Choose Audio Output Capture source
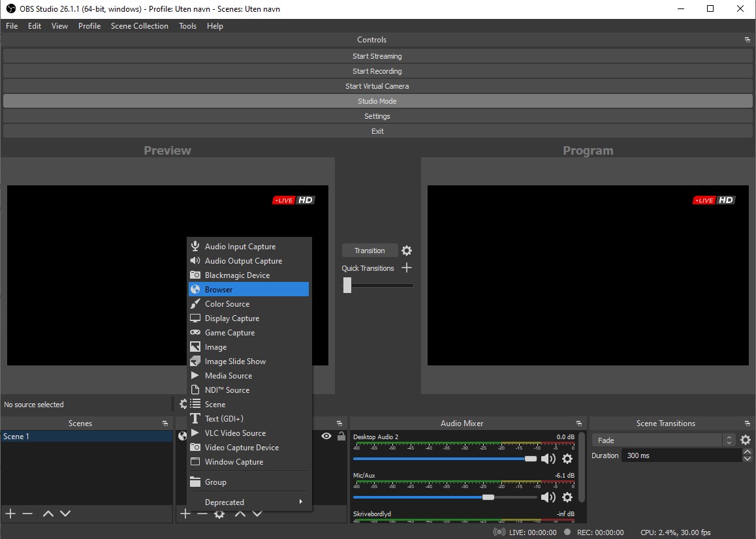The height and width of the screenshot is (539, 756). (249, 261)
